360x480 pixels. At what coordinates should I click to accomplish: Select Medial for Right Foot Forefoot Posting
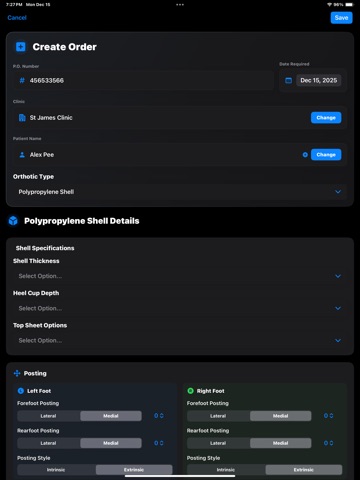(x=280, y=416)
